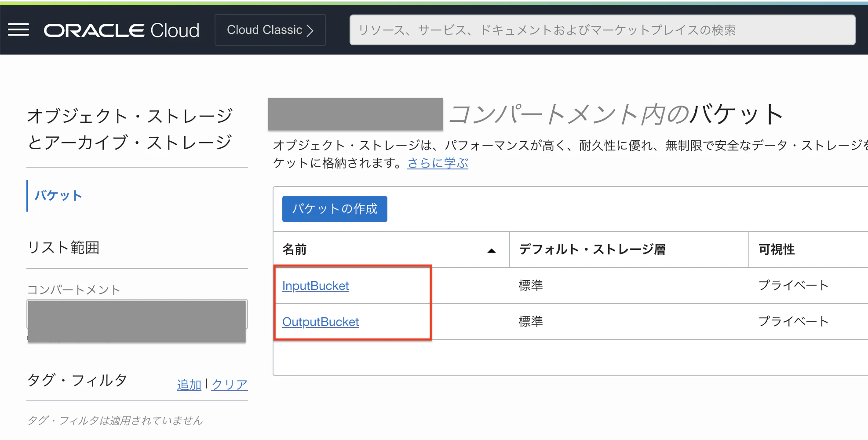Screen dimensions: 868x440
Task: Select the バケット sidebar item
Action: [58, 195]
